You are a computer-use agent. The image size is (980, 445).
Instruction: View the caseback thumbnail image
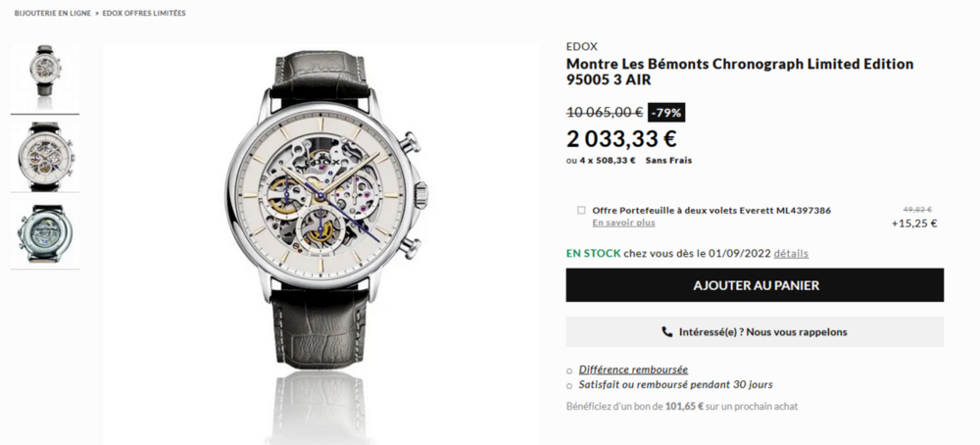pos(44,235)
